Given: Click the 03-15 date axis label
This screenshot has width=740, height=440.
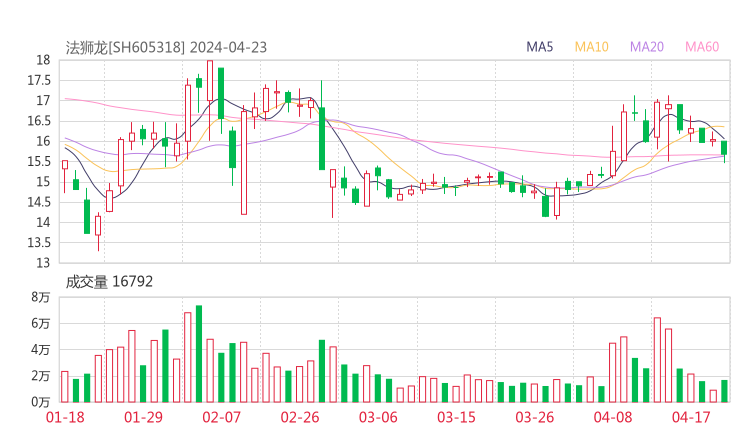Looking at the screenshot, I should [x=456, y=417].
